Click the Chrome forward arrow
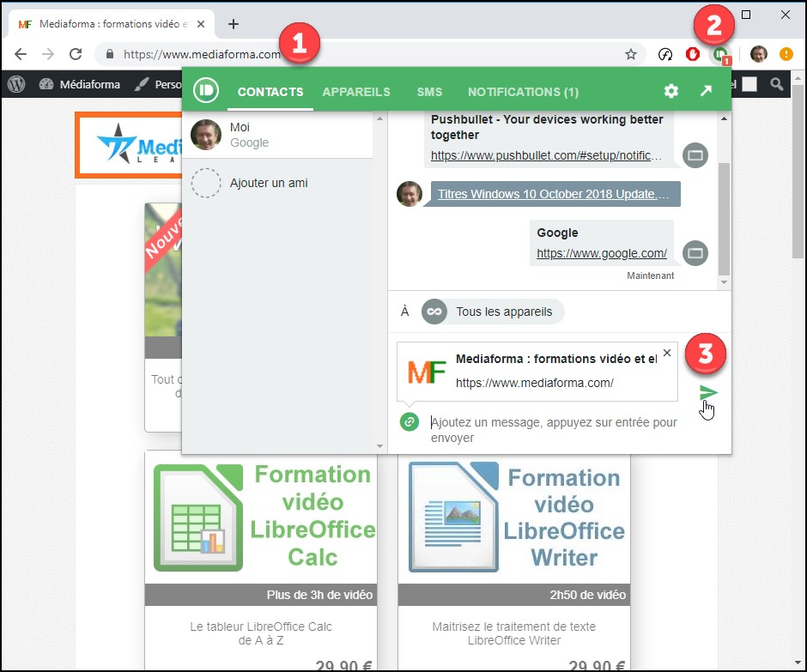This screenshot has height=672, width=807. 48,54
